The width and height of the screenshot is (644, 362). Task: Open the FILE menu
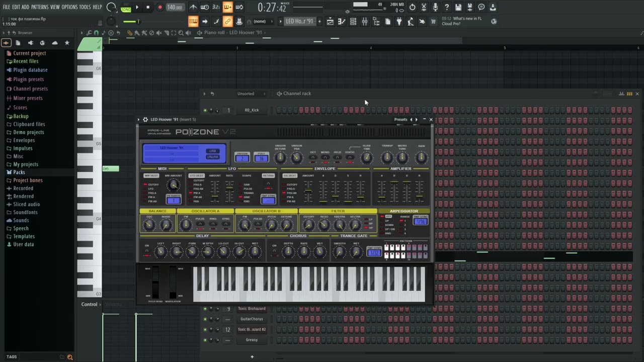coord(7,7)
